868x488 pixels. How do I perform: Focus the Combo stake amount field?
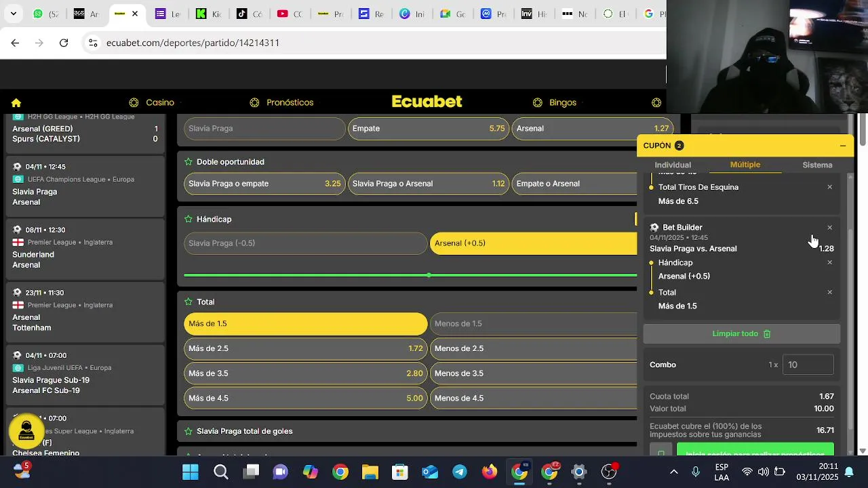[x=808, y=365]
